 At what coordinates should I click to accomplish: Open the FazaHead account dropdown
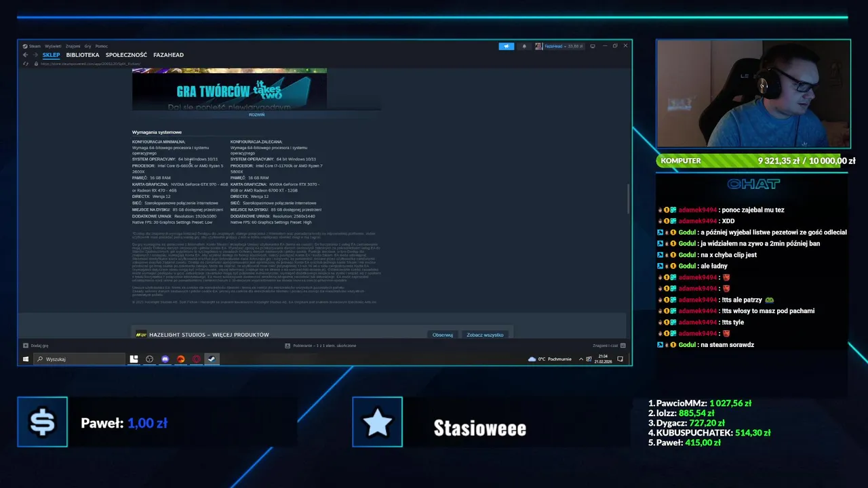coord(559,46)
